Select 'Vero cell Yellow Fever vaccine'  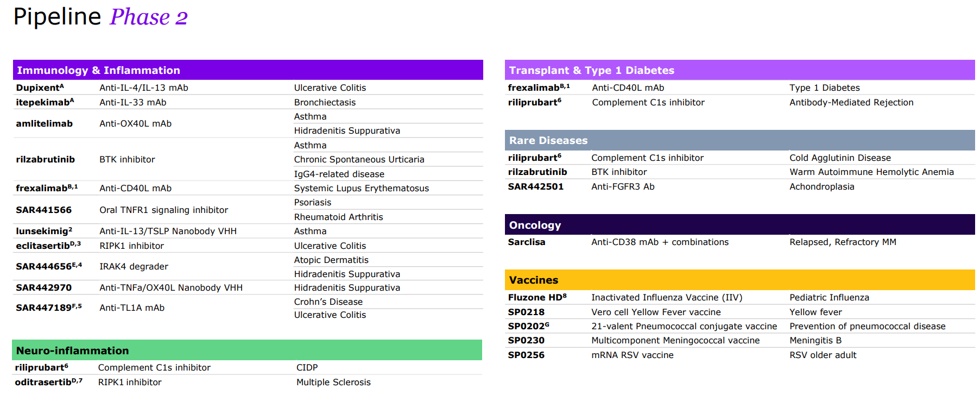click(x=656, y=312)
